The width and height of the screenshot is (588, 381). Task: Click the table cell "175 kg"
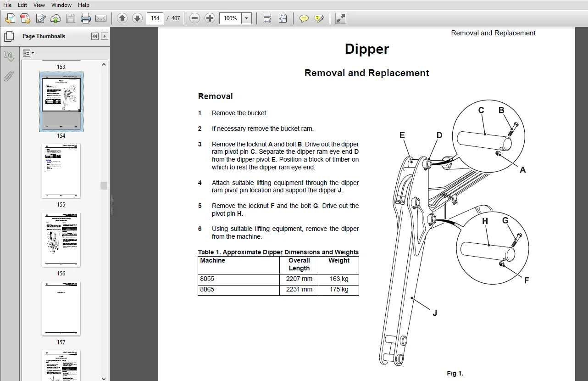click(x=339, y=289)
